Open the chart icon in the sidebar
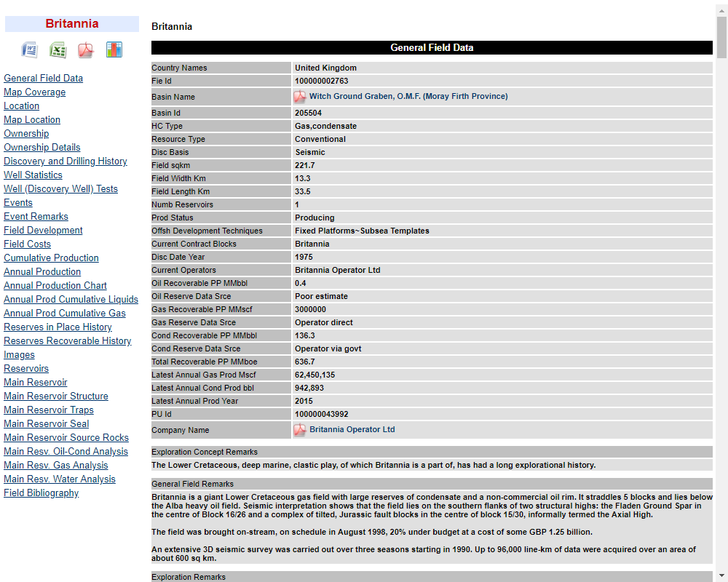Viewport: 728px width, 582px height. [x=114, y=49]
